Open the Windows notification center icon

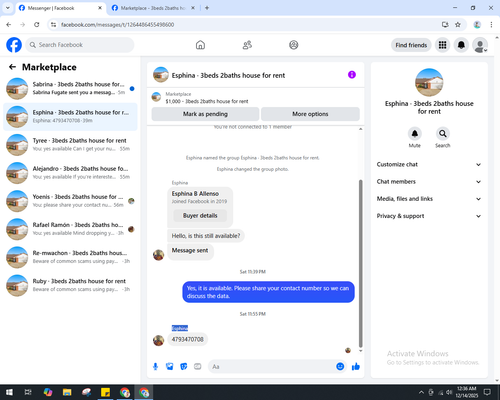coord(487,392)
